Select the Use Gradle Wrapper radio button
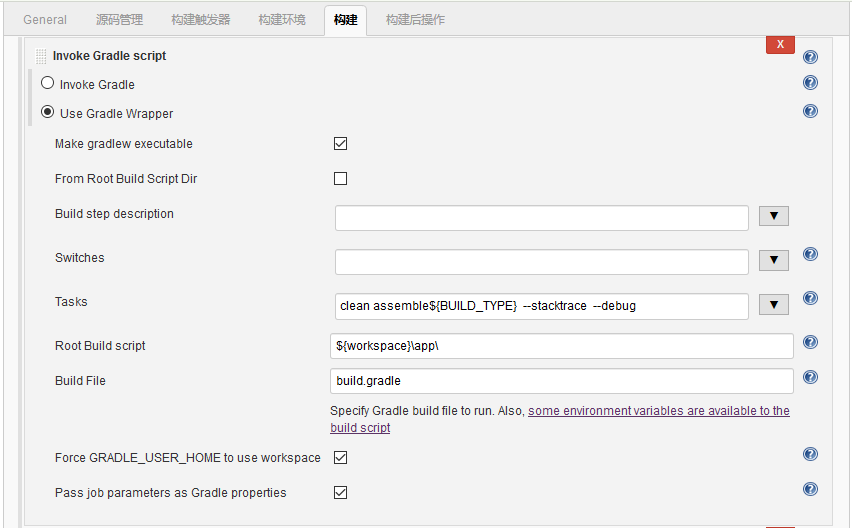Viewport: 852px width, 528px height. pos(48,112)
